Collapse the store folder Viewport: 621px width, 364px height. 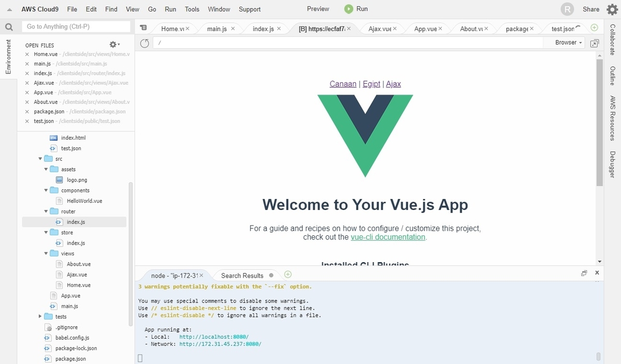tap(46, 233)
